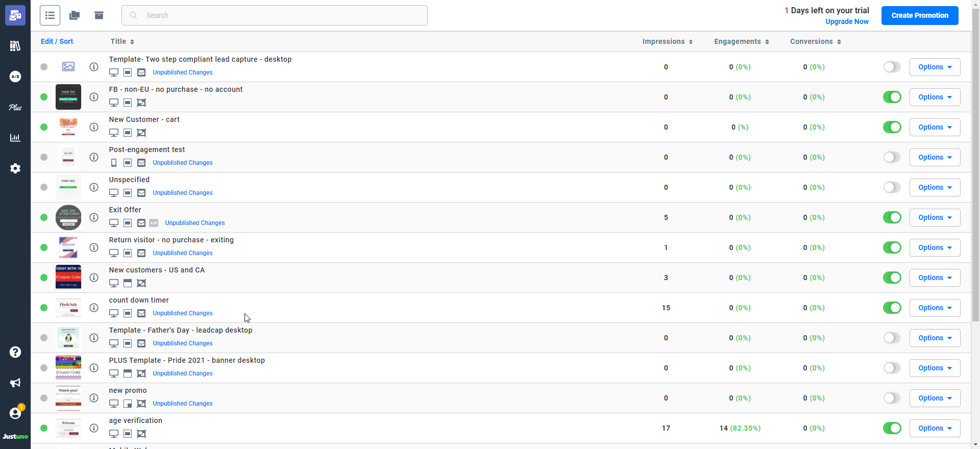Open Options dropdown for Pride 2021 template
This screenshot has height=449, width=980.
pyautogui.click(x=935, y=368)
